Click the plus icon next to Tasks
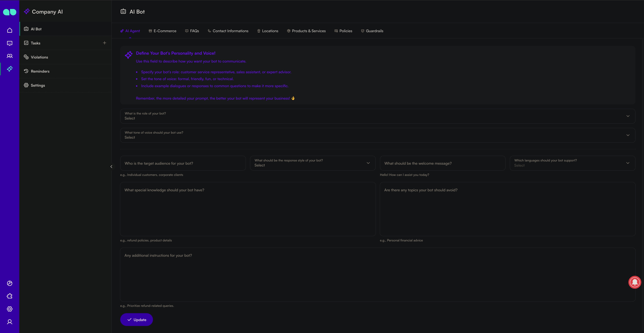Screen dimensions: 644x333 [x=104, y=43]
